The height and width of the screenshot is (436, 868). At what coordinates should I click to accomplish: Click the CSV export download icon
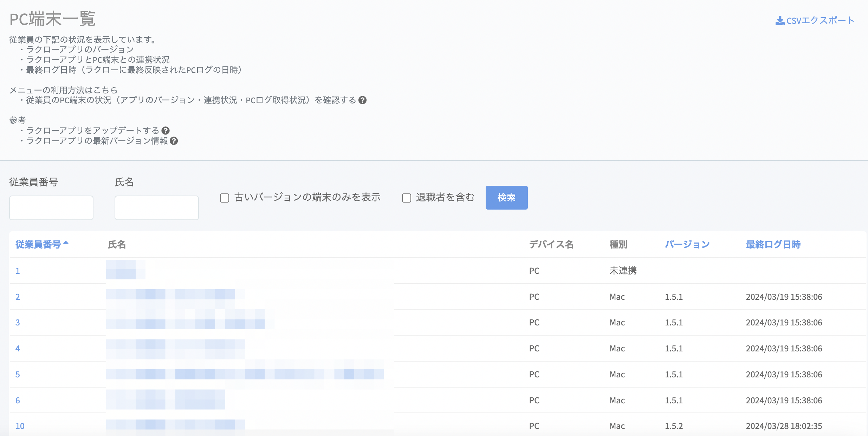point(780,21)
